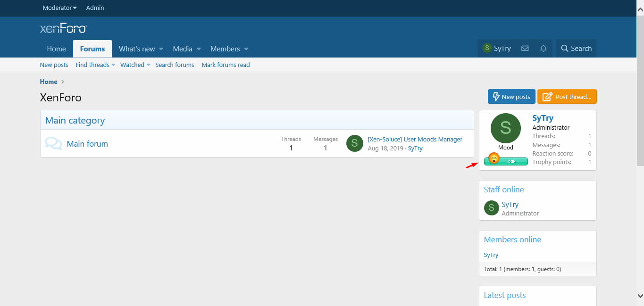Click the Post thread button
The width and height of the screenshot is (644, 306).
coord(567,97)
